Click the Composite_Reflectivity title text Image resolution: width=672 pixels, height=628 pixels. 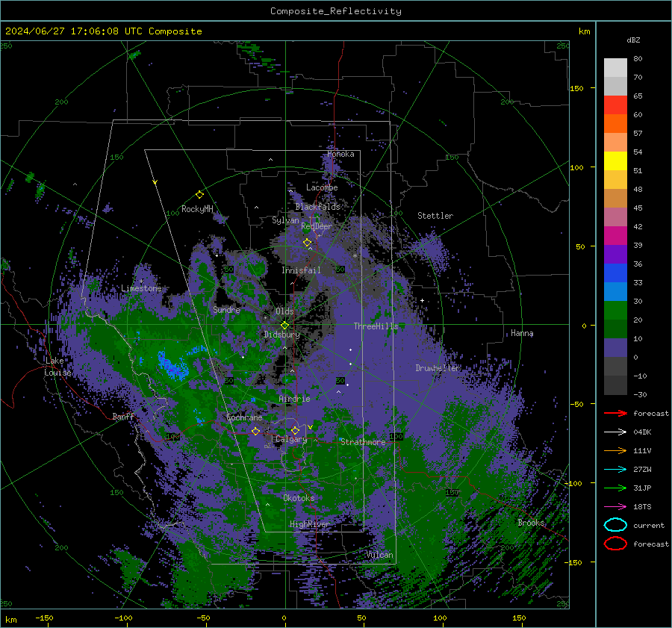coord(335,11)
